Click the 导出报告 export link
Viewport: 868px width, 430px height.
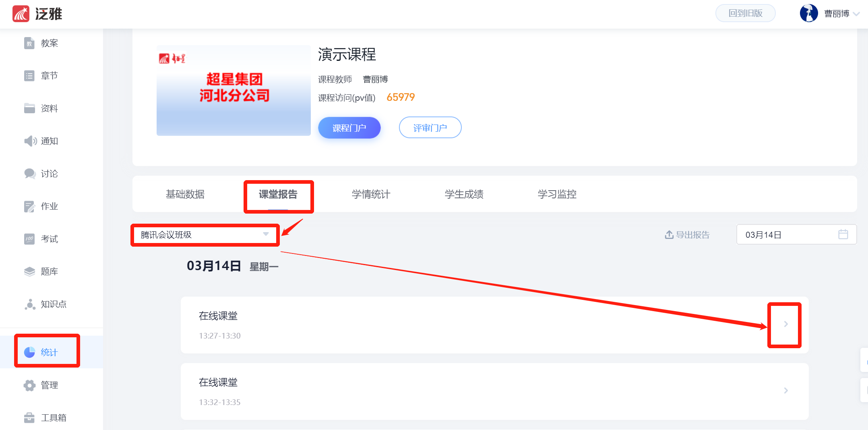[x=687, y=235]
